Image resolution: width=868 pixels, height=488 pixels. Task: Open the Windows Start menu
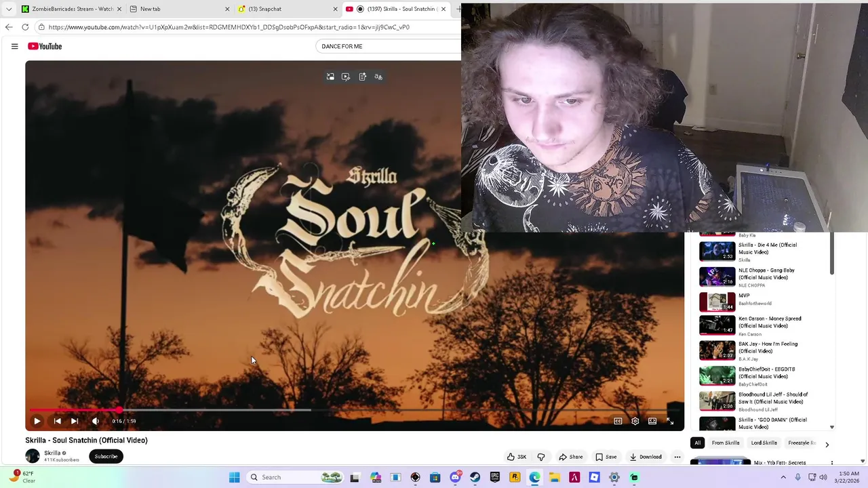click(234, 477)
